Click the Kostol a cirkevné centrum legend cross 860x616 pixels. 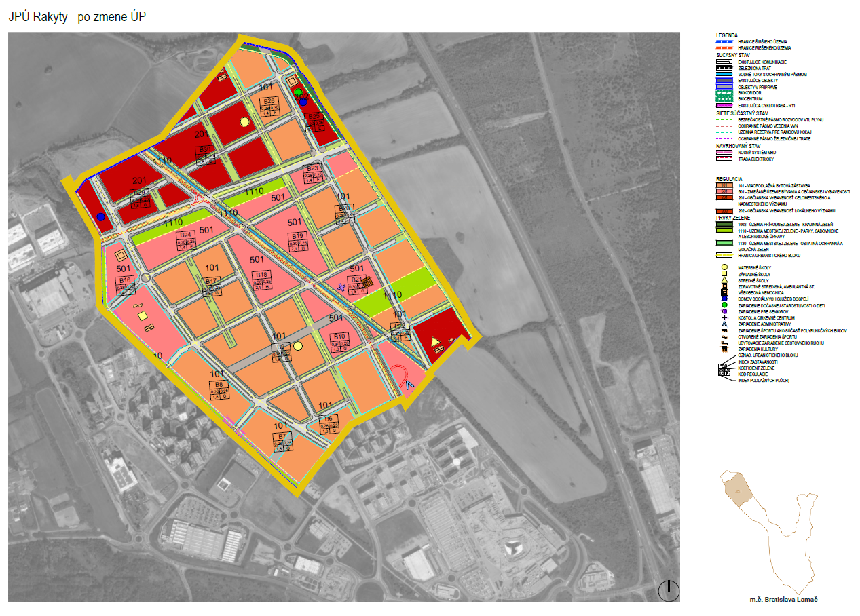click(x=724, y=317)
